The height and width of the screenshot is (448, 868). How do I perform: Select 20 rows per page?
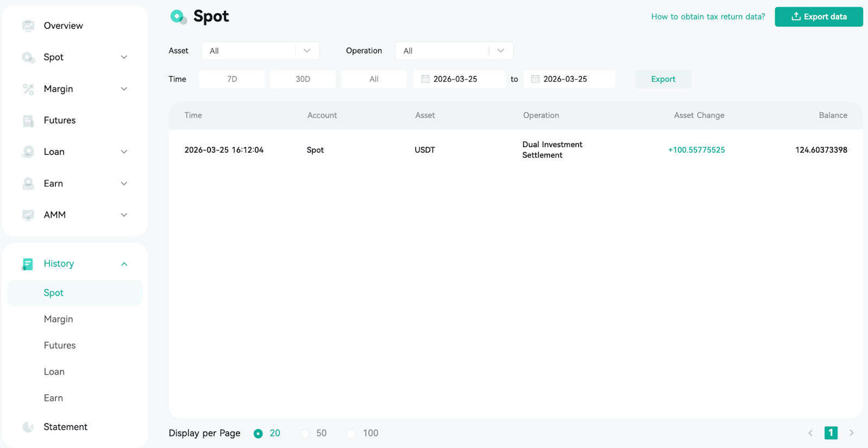coord(258,433)
